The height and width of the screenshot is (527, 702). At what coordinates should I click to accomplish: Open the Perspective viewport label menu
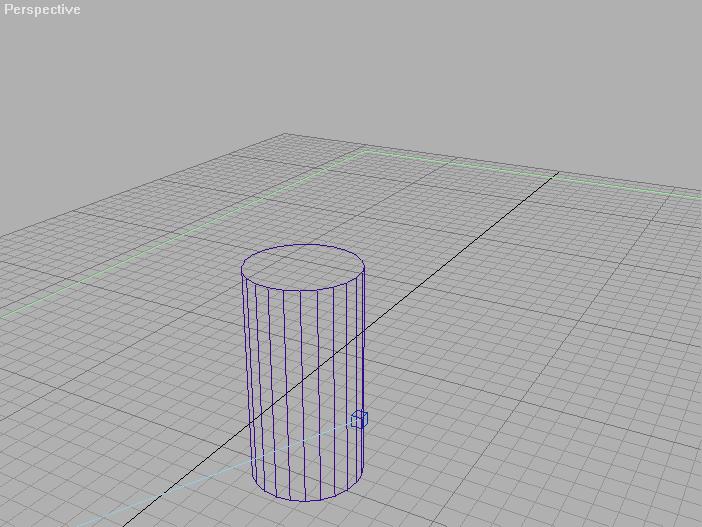[x=42, y=10]
